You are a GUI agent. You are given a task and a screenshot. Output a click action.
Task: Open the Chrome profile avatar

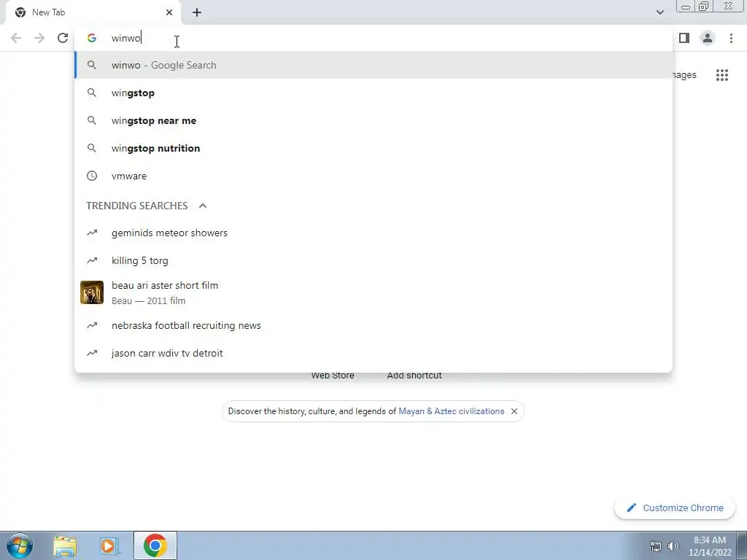[708, 38]
